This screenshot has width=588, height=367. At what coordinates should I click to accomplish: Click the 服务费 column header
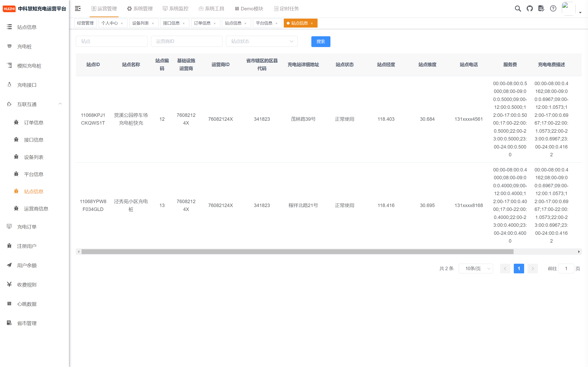click(x=510, y=64)
